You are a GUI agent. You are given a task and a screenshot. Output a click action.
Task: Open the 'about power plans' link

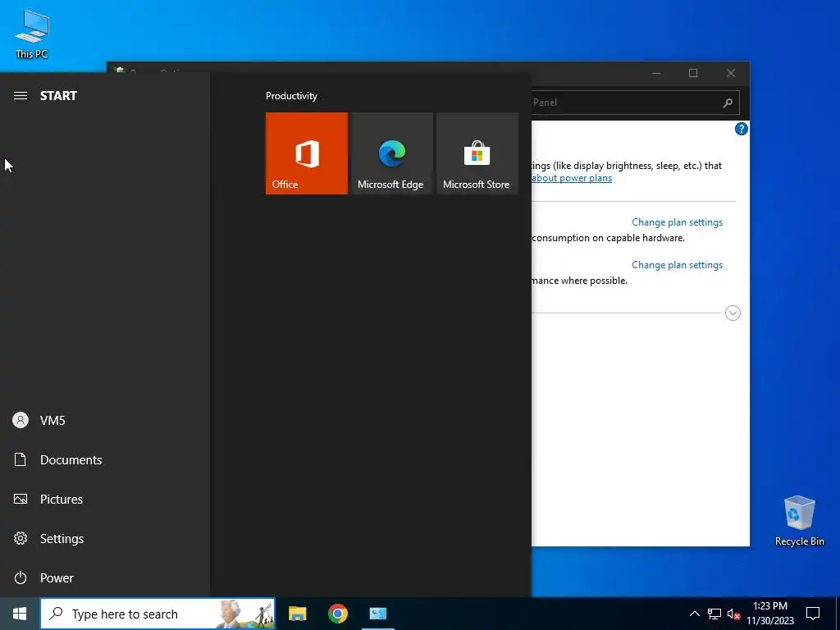click(572, 178)
